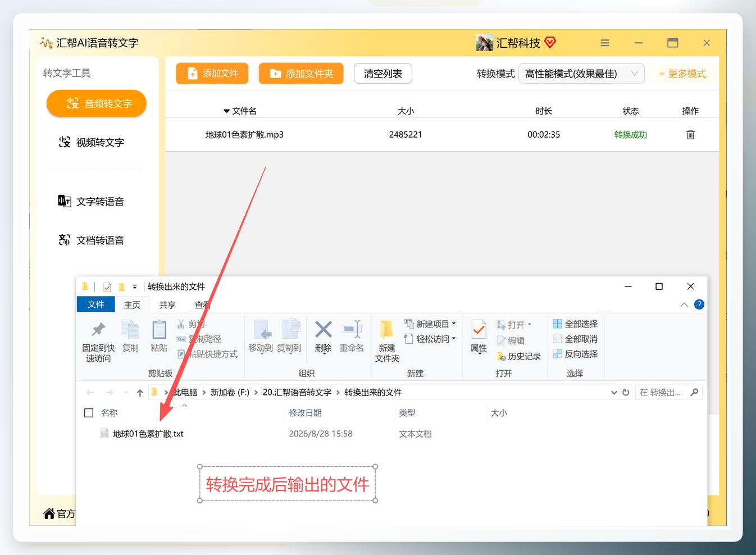Click 20.汇帮语音转文字 in address bar
The height and width of the screenshot is (555, 756).
point(297,393)
